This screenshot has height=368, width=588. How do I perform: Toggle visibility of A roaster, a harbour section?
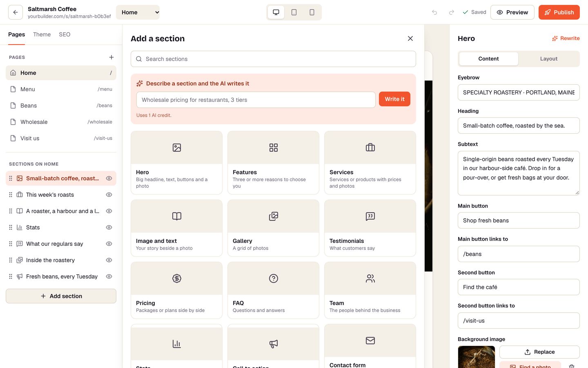coord(109,211)
